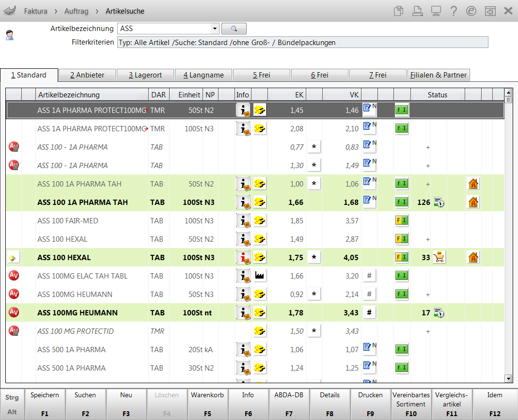Screen dimensions: 518x420
Task: Sort by VK column header
Action: tap(342, 95)
